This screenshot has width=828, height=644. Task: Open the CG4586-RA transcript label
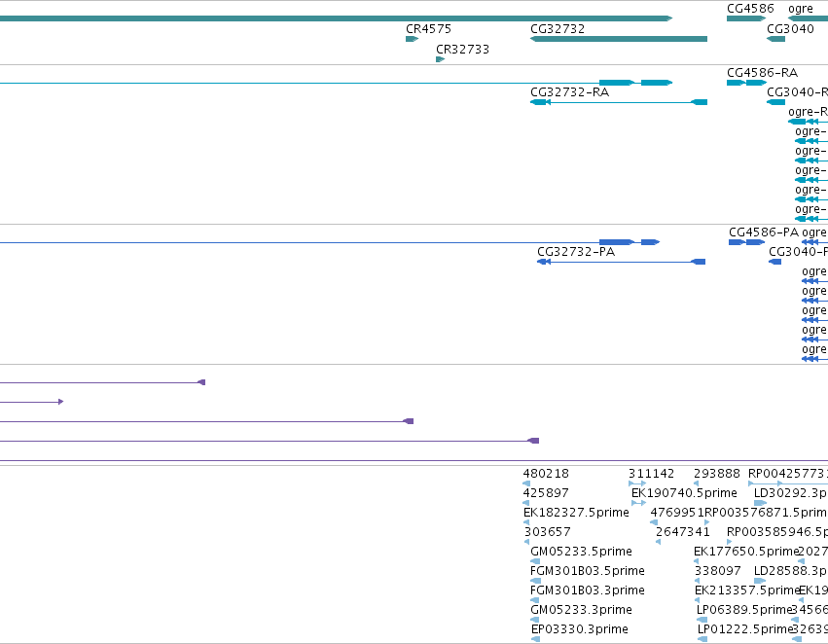pyautogui.click(x=762, y=73)
